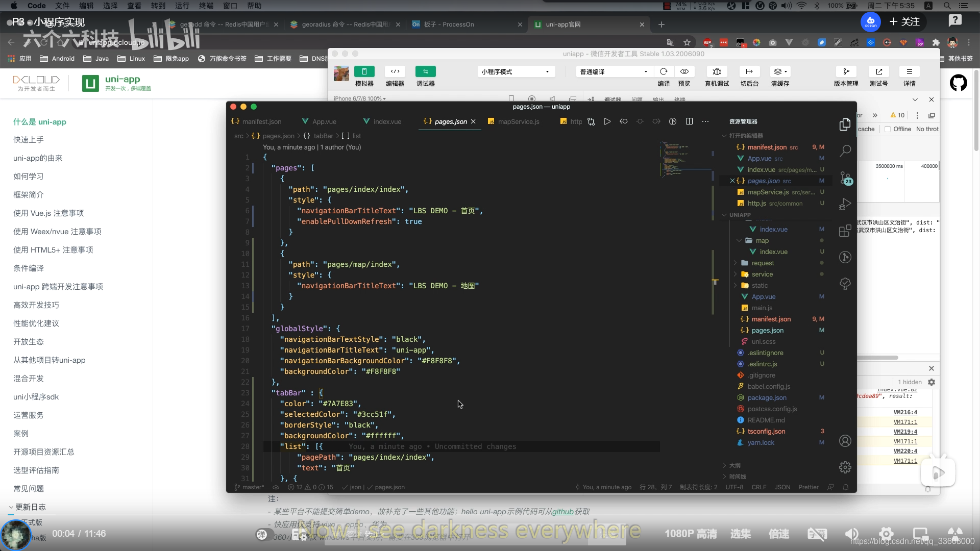The width and height of the screenshot is (980, 551).
Task: Check the Offline checkbox
Action: click(888, 129)
